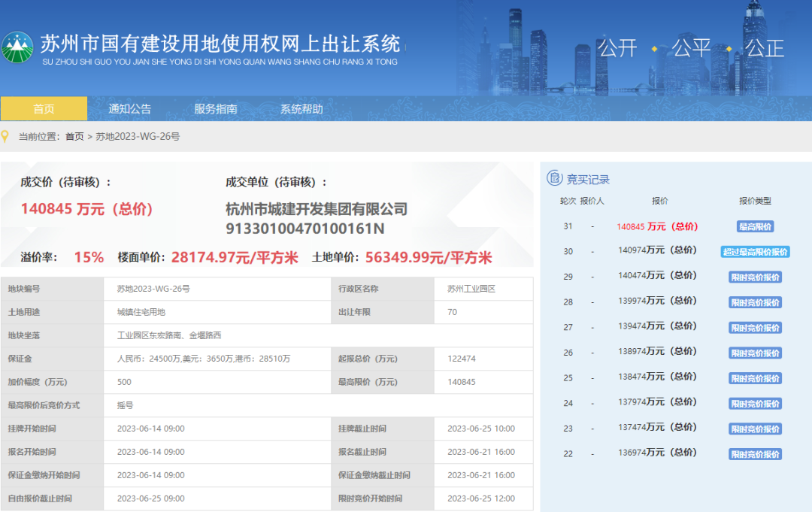Click 限时竞价报价 tag in round 24
This screenshot has width=812, height=512.
[x=755, y=404]
